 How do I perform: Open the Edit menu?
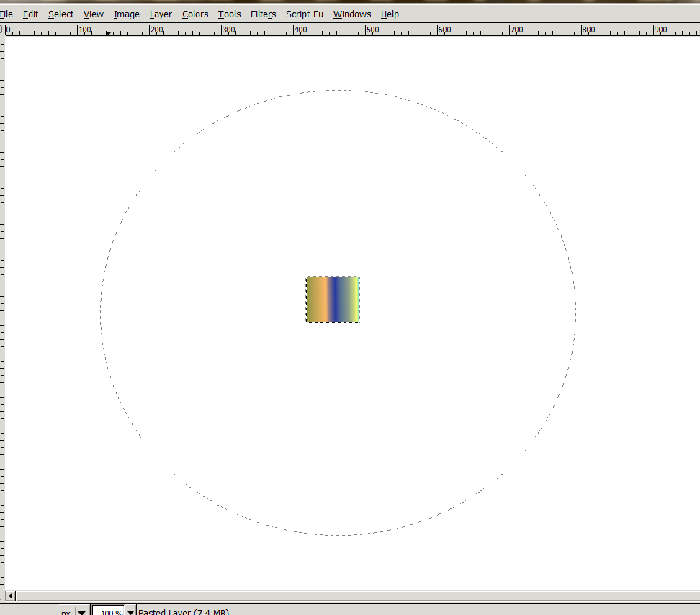[x=30, y=14]
